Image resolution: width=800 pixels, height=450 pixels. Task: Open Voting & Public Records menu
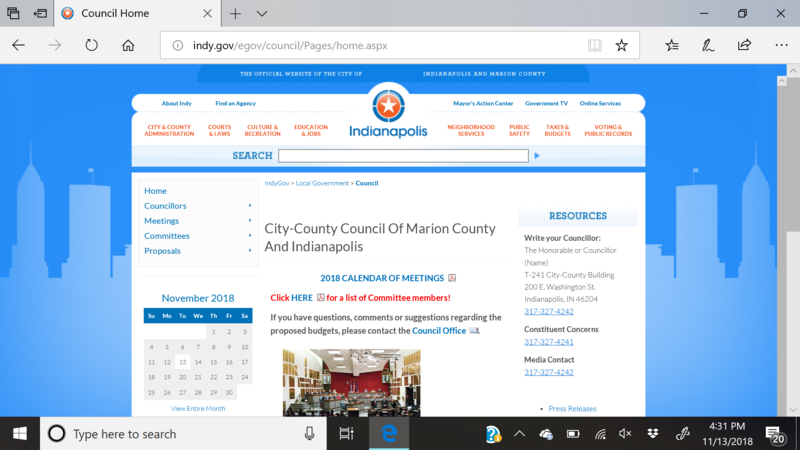click(x=608, y=131)
